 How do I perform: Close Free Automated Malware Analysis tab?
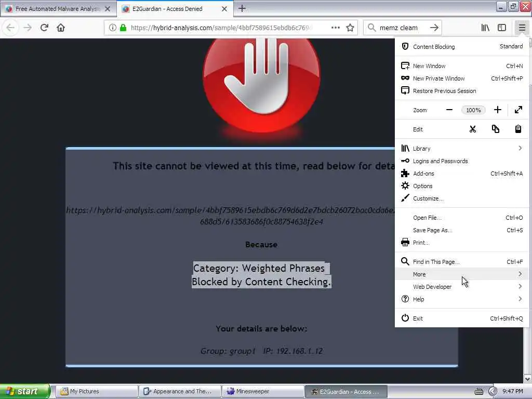(108, 9)
